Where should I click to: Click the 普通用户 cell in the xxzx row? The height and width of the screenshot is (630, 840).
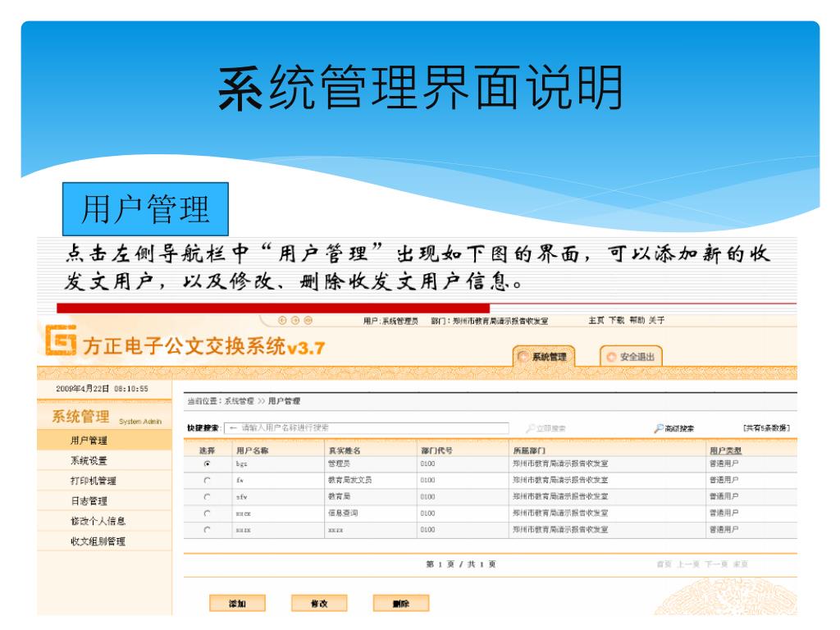[x=724, y=529]
